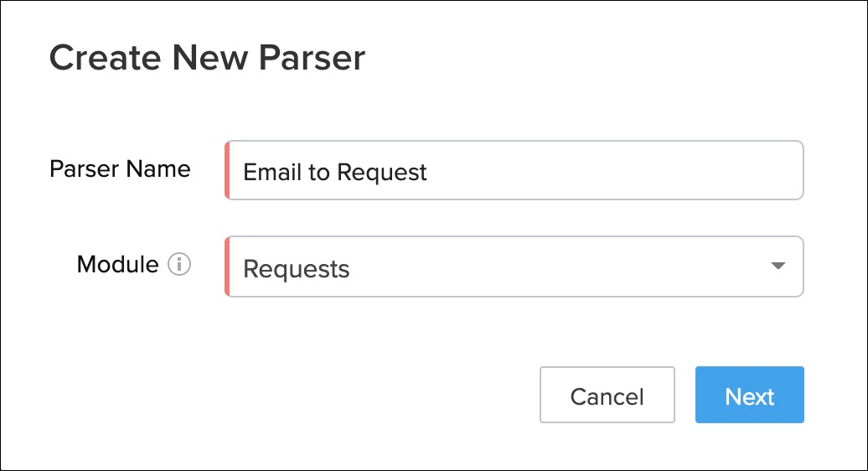Click the Next button

[749, 395]
